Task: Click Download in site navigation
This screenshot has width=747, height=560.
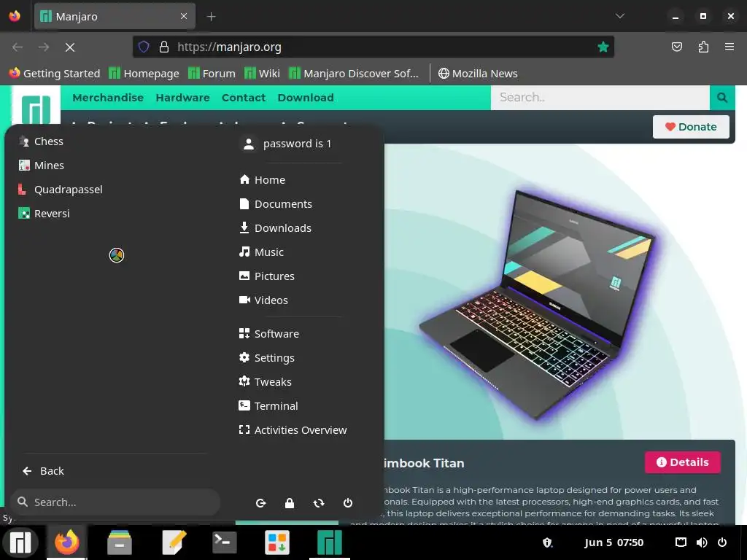Action: (x=306, y=98)
